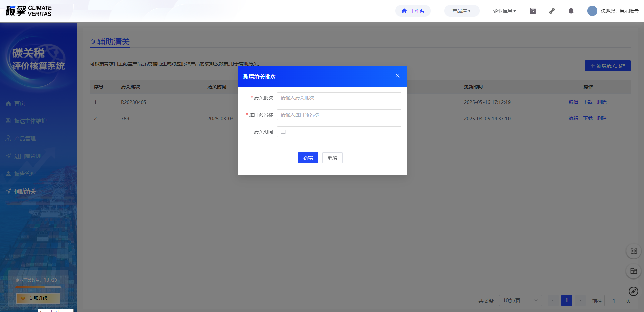Expand the 产品库 dropdown
The width and height of the screenshot is (644, 312).
click(x=462, y=11)
